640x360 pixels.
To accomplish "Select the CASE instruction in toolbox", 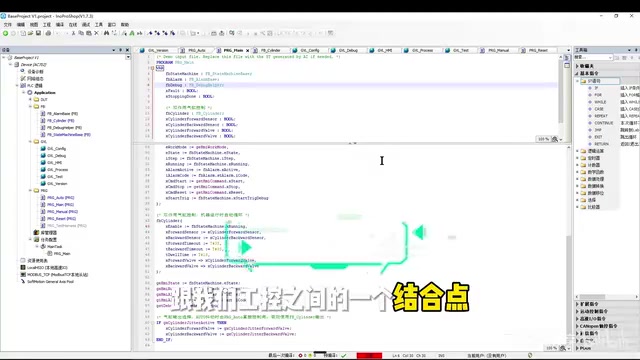I will (x=599, y=109).
